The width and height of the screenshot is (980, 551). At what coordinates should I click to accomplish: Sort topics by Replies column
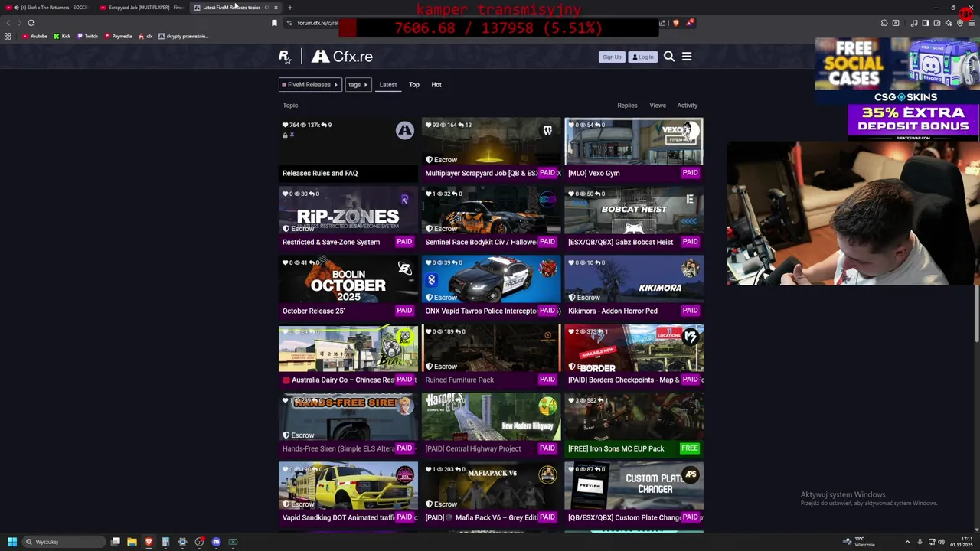pos(627,106)
